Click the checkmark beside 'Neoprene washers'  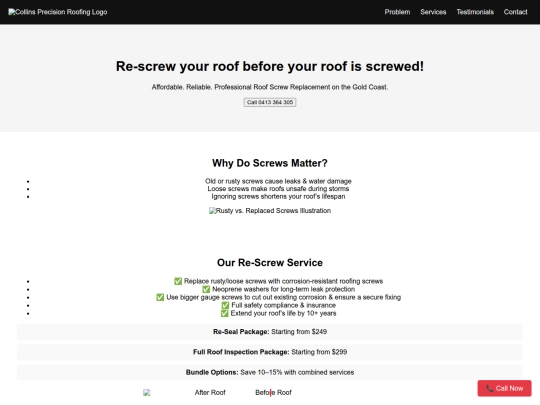pos(206,289)
